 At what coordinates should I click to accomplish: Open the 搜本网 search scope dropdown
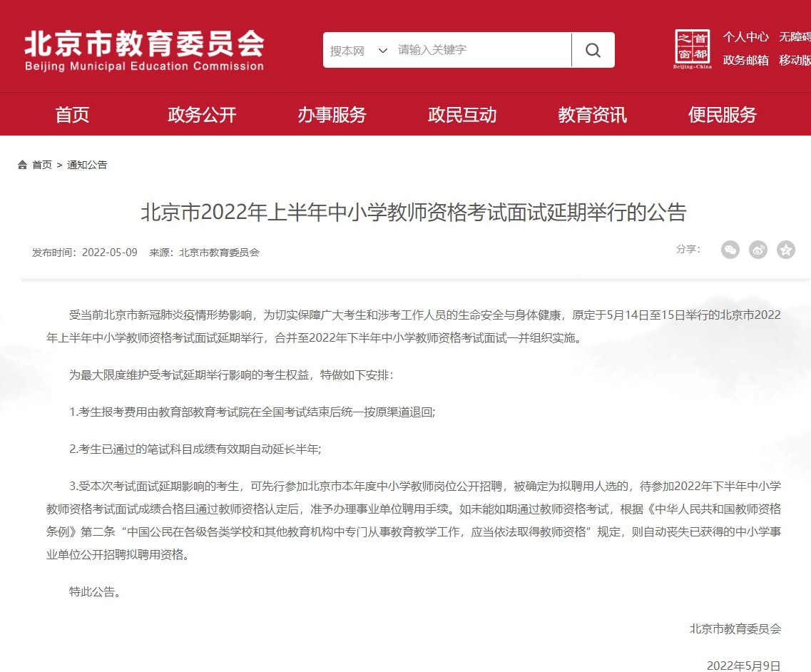(x=358, y=51)
